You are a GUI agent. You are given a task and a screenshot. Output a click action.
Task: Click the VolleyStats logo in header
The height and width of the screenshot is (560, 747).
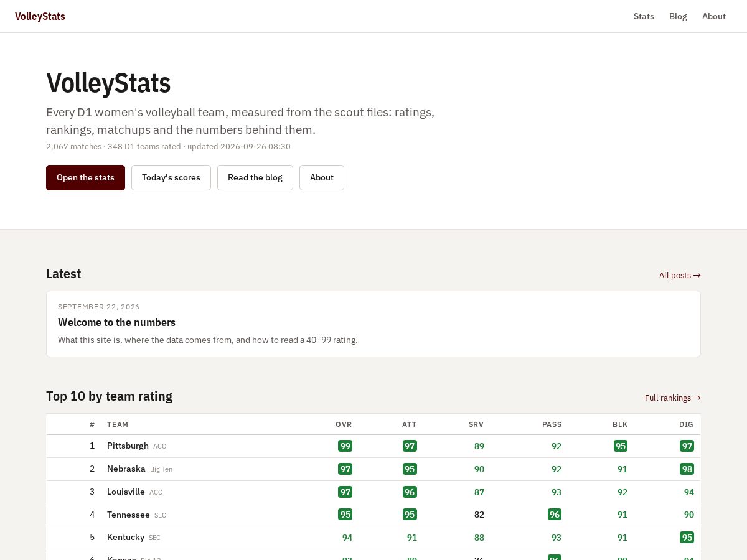[x=40, y=16]
